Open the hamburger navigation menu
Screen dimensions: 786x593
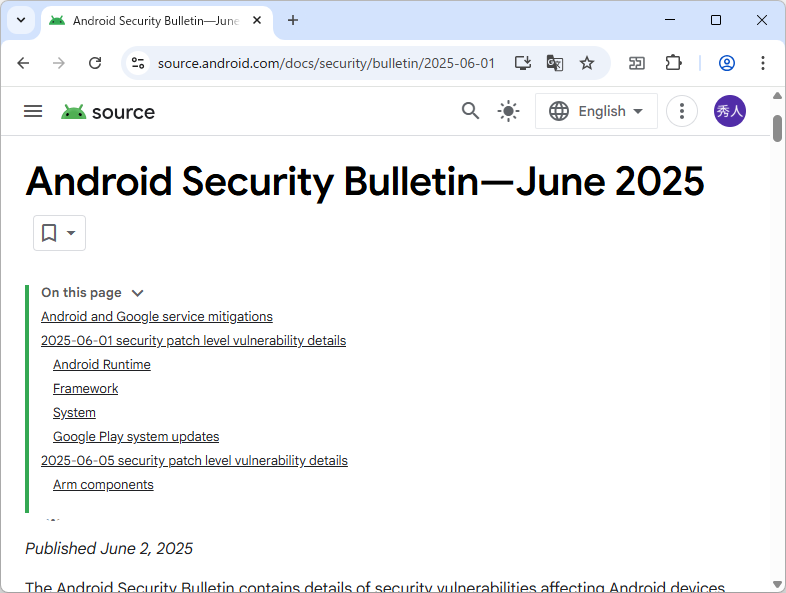[x=33, y=111]
